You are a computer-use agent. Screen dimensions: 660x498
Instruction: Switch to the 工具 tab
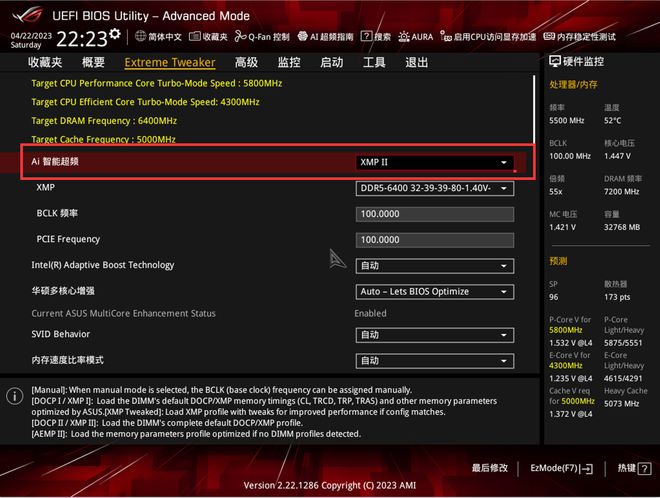pos(374,62)
